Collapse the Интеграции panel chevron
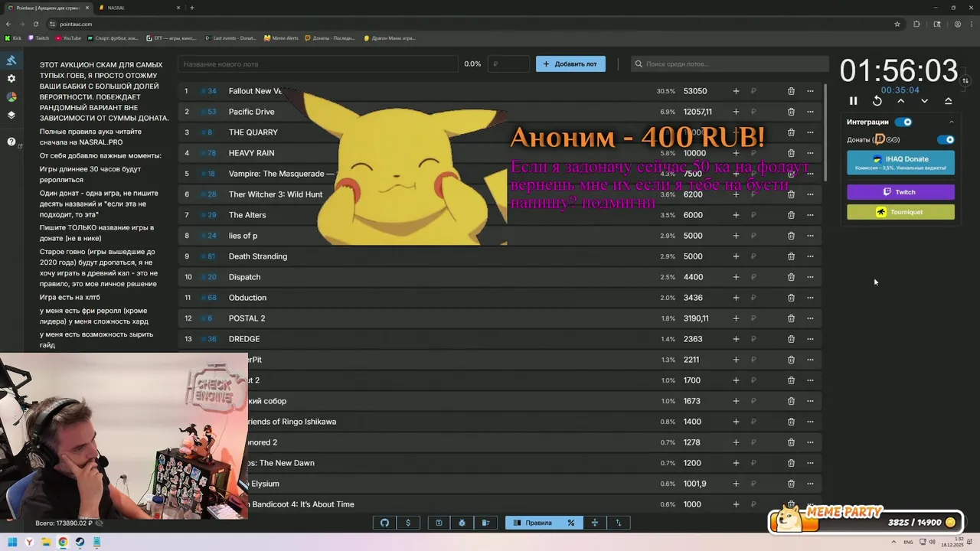This screenshot has height=551, width=980. click(x=952, y=122)
